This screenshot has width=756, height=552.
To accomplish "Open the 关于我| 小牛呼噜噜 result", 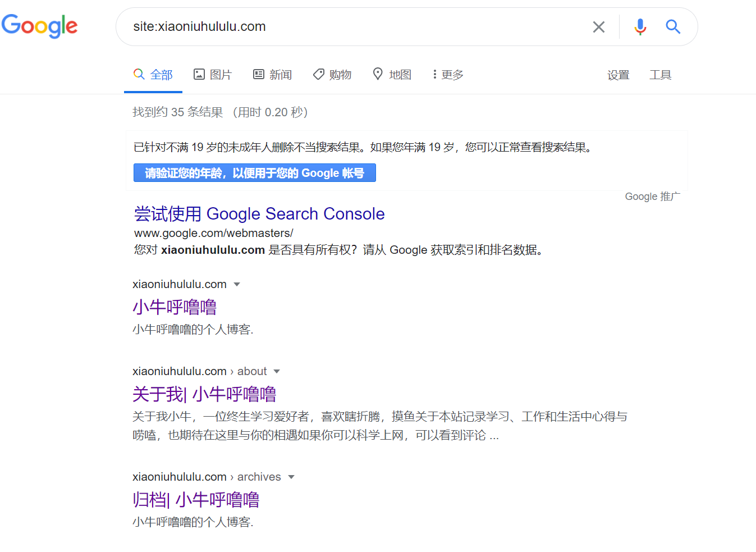I will pyautogui.click(x=204, y=394).
